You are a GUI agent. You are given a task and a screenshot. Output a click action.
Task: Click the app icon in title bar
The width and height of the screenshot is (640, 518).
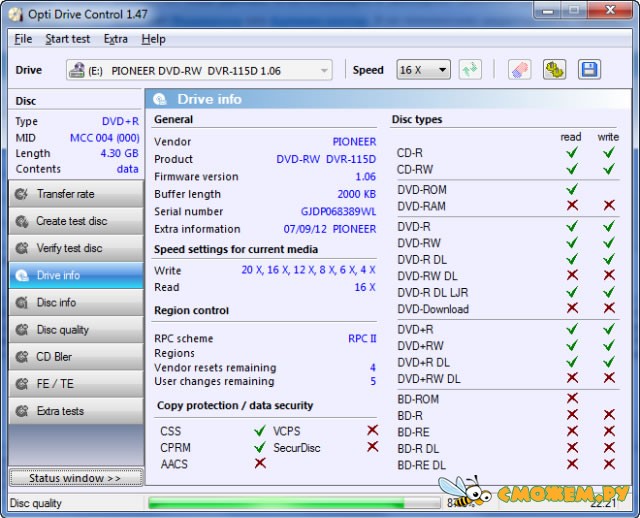[x=16, y=15]
